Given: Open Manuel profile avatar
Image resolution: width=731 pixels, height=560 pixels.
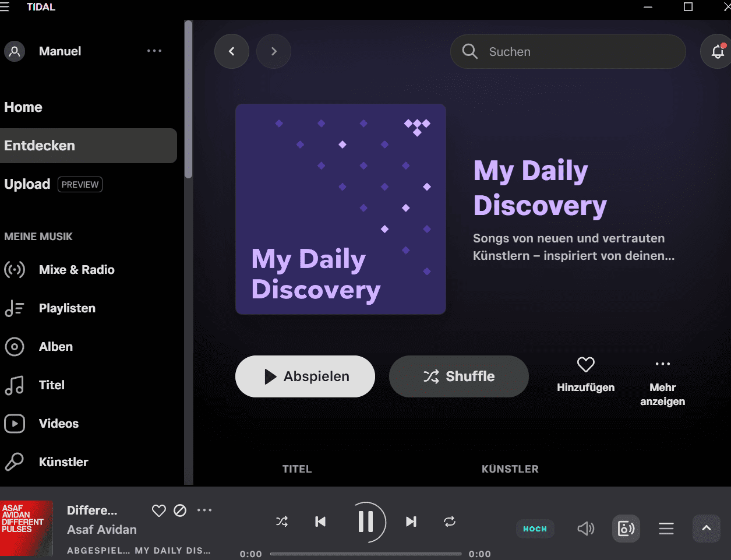Looking at the screenshot, I should pos(15,51).
